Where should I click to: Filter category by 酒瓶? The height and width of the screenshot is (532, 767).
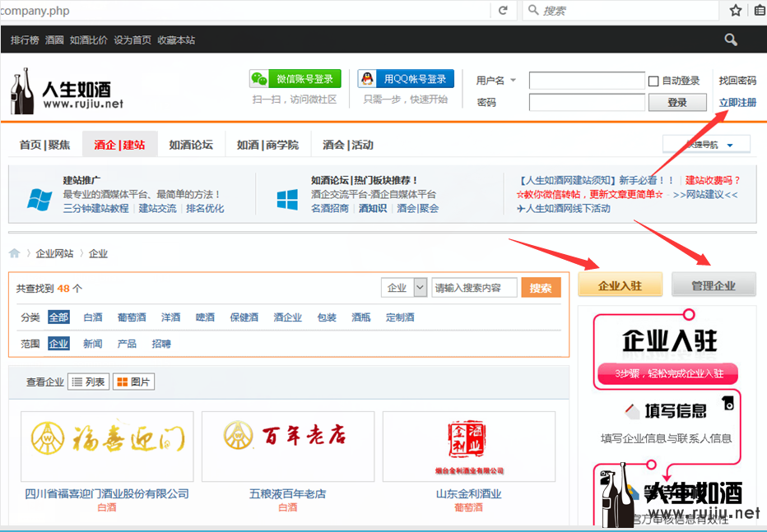(361, 317)
